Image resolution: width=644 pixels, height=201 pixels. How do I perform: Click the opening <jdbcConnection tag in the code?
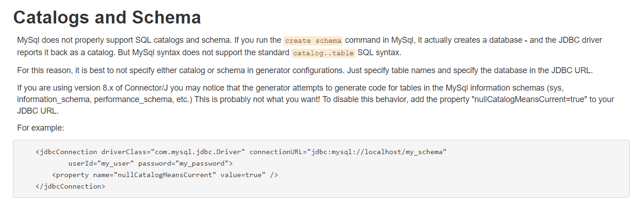66,152
